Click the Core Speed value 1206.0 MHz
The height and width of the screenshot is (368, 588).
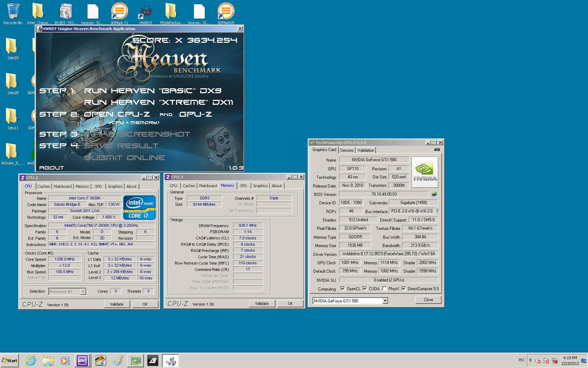(65, 259)
